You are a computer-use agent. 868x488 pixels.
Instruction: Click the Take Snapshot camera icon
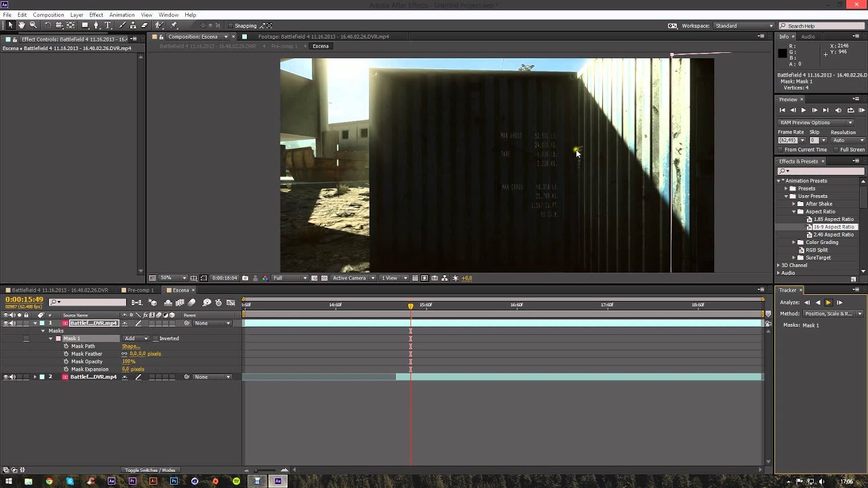click(x=245, y=278)
